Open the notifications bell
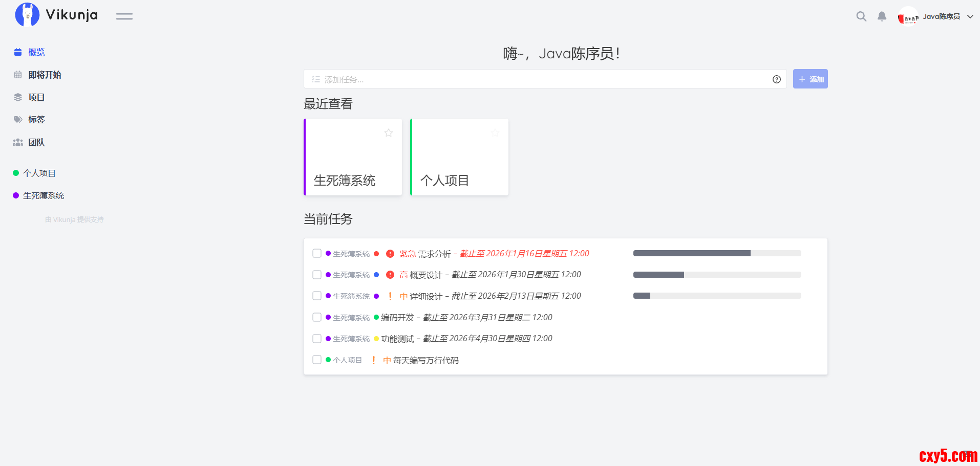The width and height of the screenshot is (980, 466). (x=882, y=16)
